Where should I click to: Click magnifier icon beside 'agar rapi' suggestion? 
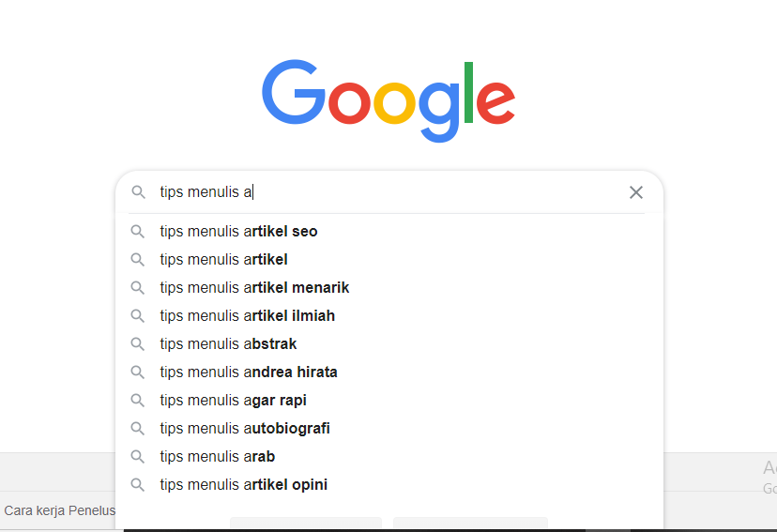pyautogui.click(x=138, y=401)
